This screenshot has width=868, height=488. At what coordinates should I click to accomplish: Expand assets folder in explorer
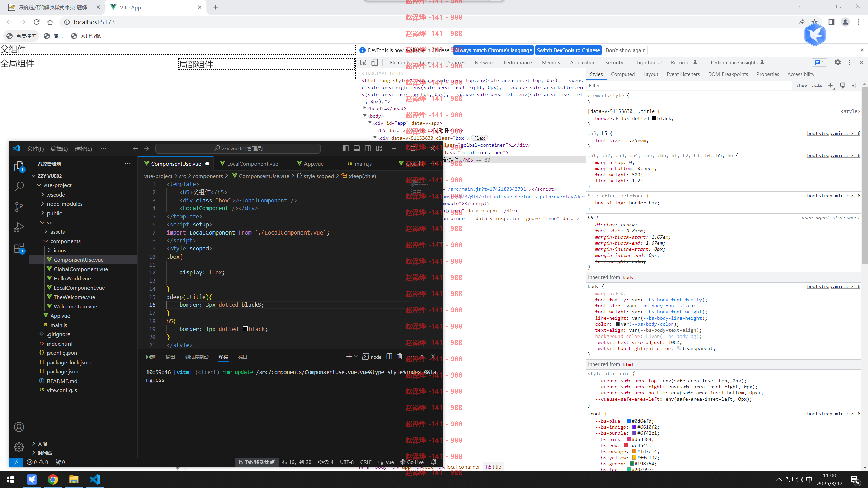tap(57, 232)
